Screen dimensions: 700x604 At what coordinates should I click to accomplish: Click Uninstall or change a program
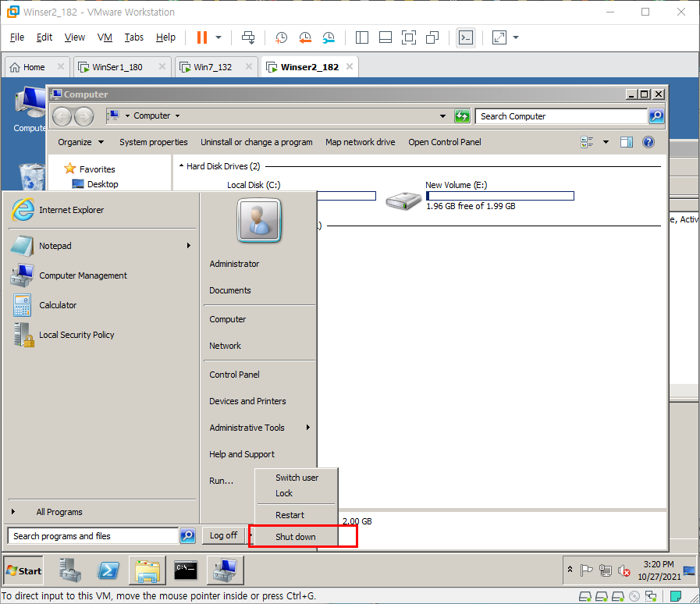[x=256, y=142]
